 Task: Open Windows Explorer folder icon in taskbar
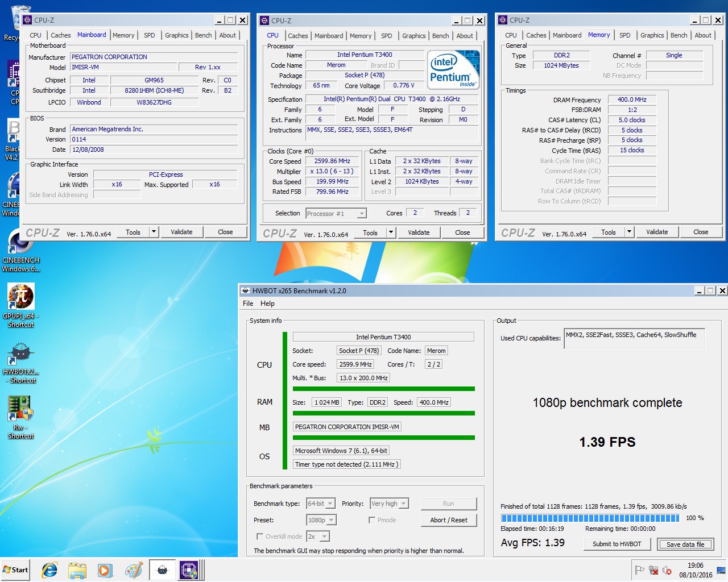77,570
